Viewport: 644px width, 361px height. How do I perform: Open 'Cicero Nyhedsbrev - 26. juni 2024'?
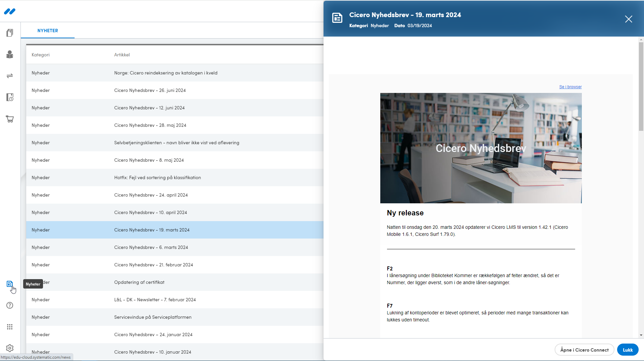tap(175, 90)
